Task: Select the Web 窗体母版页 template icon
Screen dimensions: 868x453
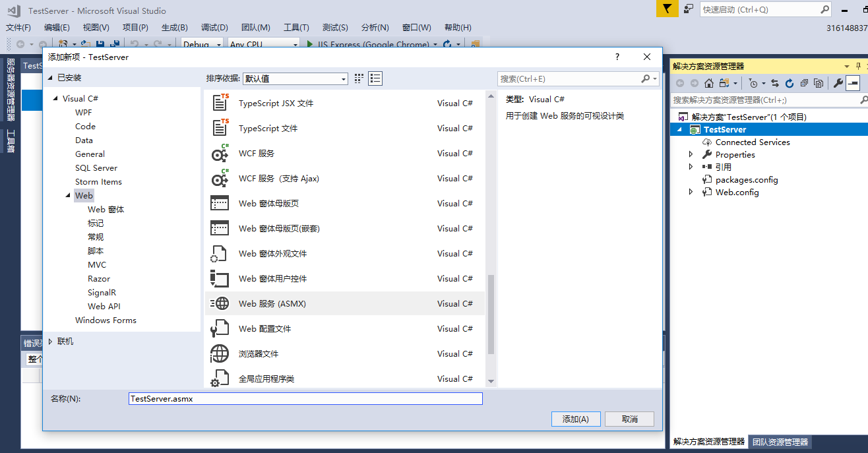Action: [220, 203]
